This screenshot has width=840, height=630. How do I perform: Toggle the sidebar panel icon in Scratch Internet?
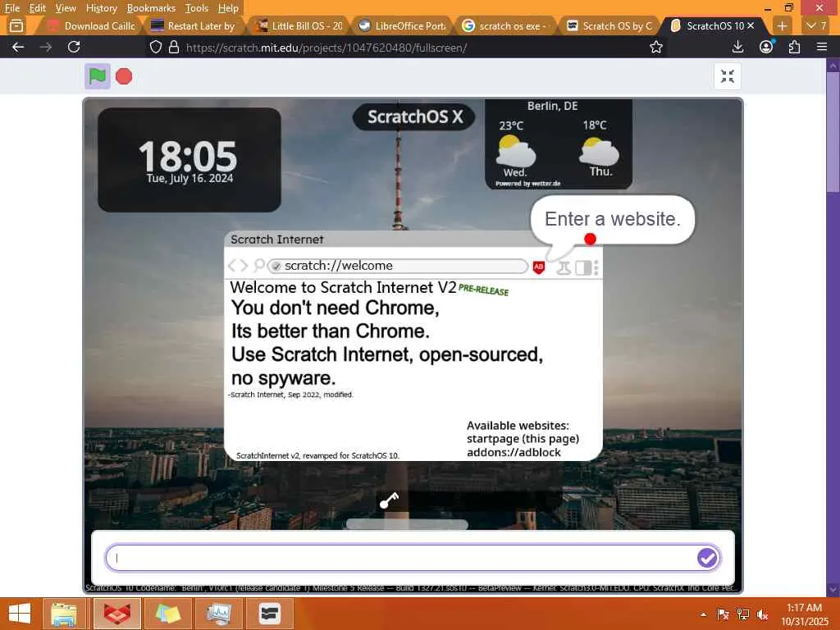[x=583, y=267]
